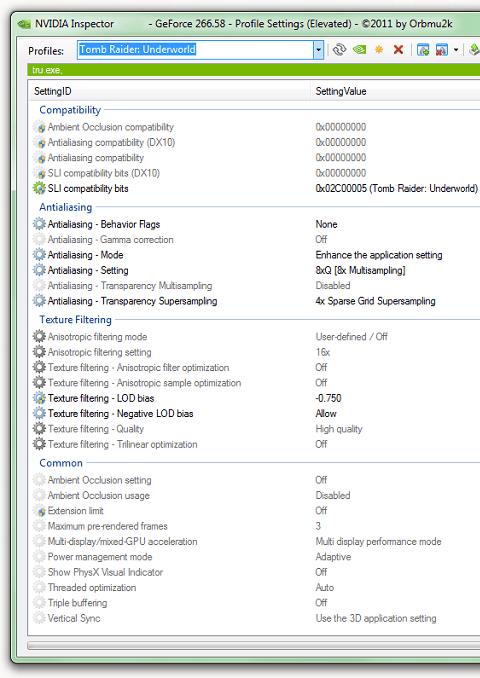
Task: Select the High quality value
Action: (339, 429)
